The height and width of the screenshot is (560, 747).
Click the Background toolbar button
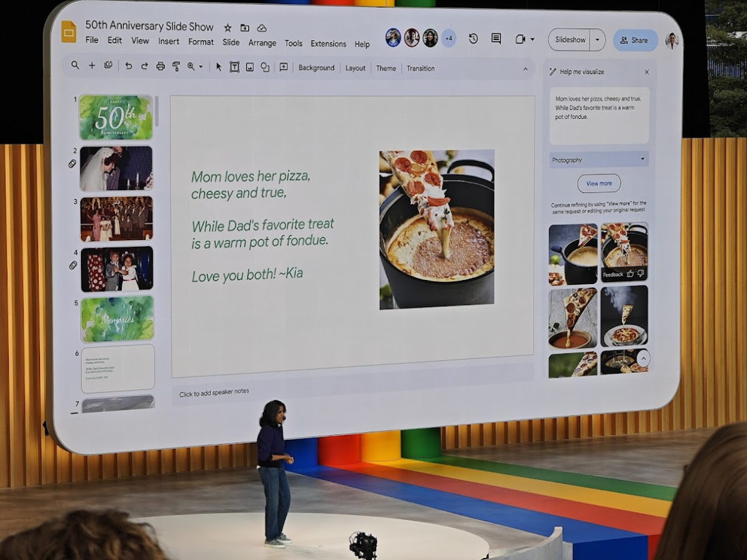[x=316, y=68]
